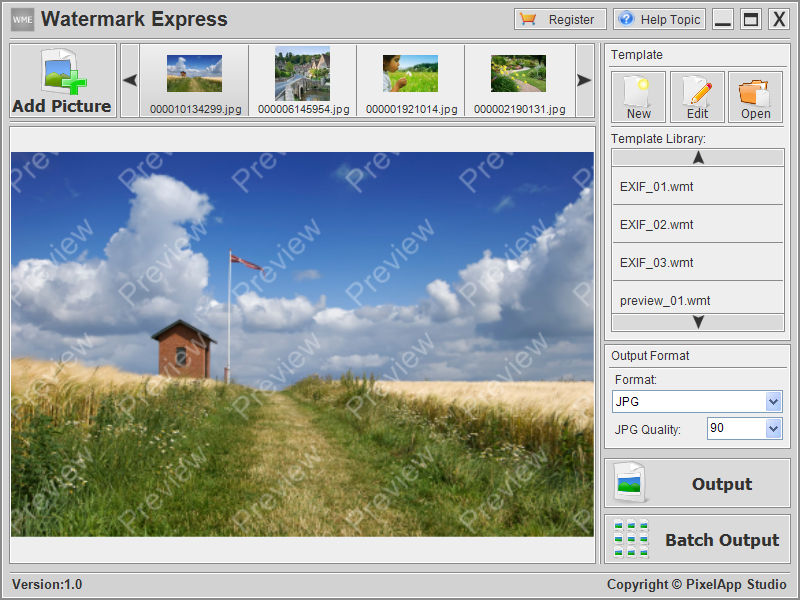Click the Output picture icon button

[632, 484]
